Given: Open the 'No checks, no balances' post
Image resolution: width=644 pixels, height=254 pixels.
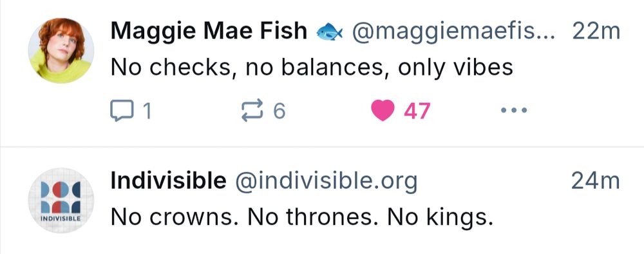Looking at the screenshot, I should (312, 68).
